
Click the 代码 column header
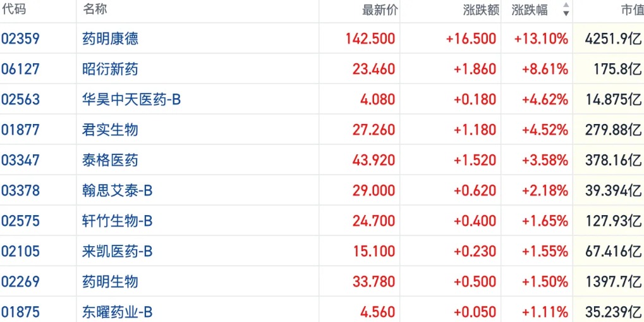click(14, 10)
